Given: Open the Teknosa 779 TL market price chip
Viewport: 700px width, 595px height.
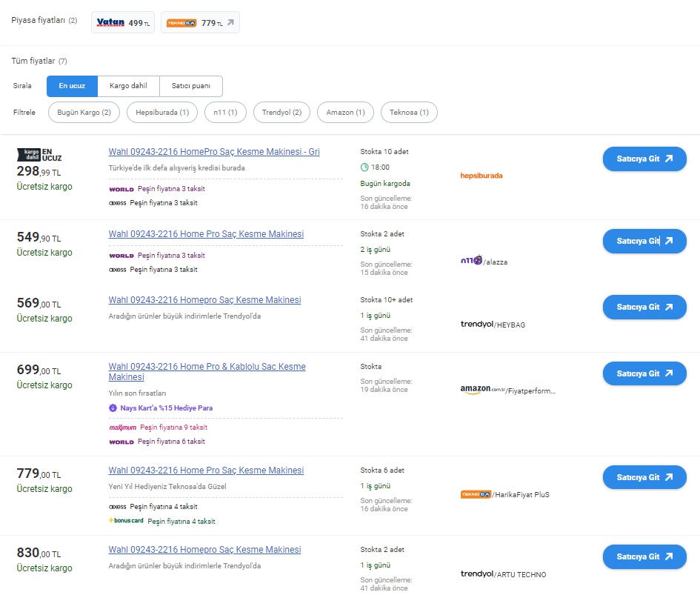Looking at the screenshot, I should coord(199,22).
